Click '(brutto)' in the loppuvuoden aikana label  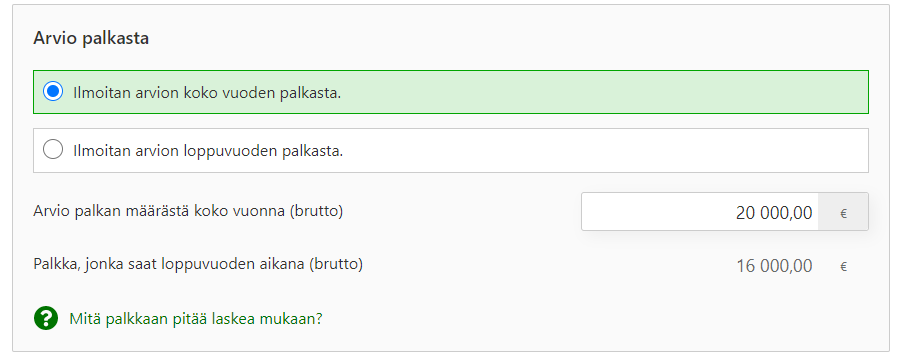click(x=336, y=264)
